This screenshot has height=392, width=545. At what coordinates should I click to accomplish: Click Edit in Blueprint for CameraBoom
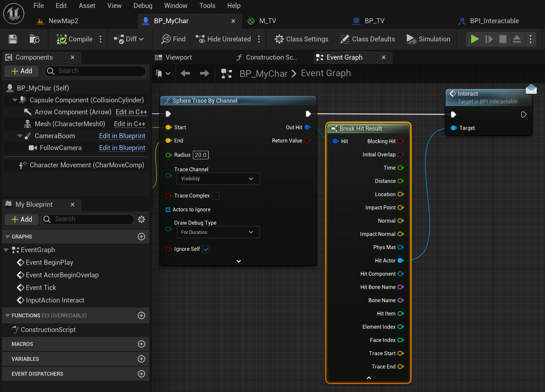point(122,136)
